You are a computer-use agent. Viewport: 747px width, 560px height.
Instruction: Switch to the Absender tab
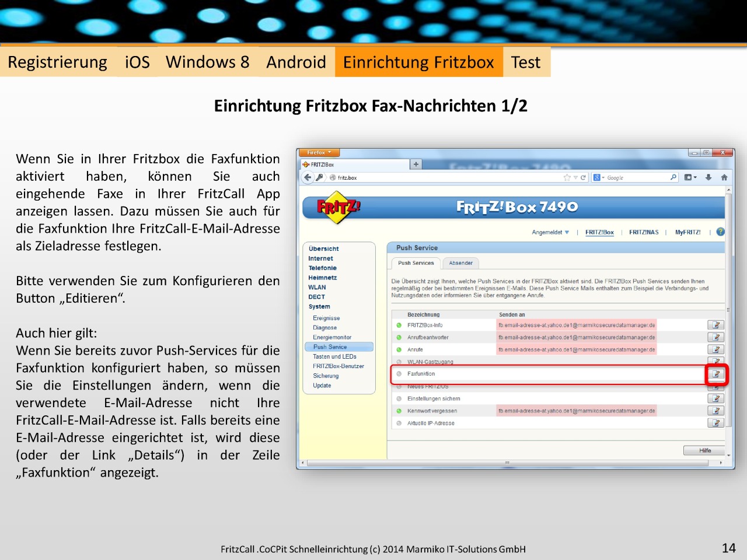(x=460, y=263)
